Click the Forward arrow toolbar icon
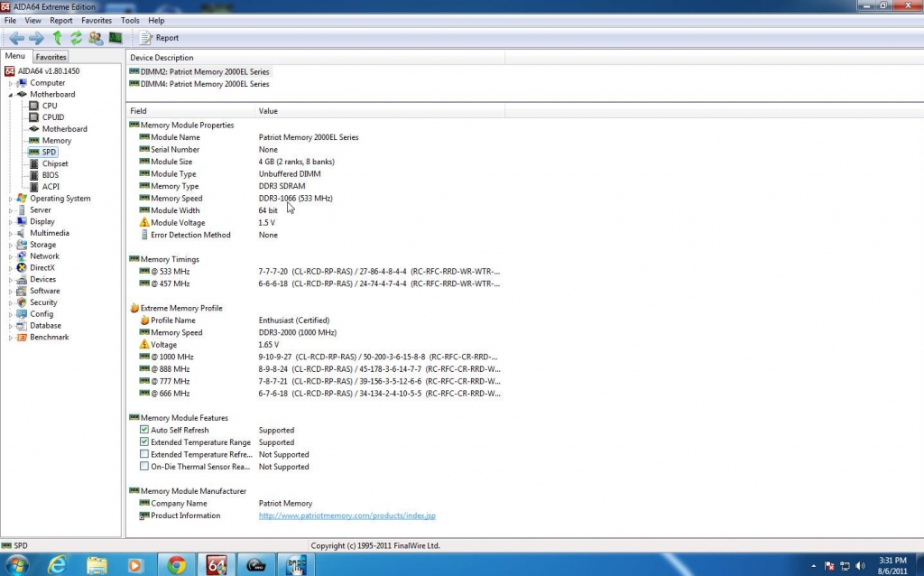Viewport: 924px width, 576px height. [x=36, y=38]
